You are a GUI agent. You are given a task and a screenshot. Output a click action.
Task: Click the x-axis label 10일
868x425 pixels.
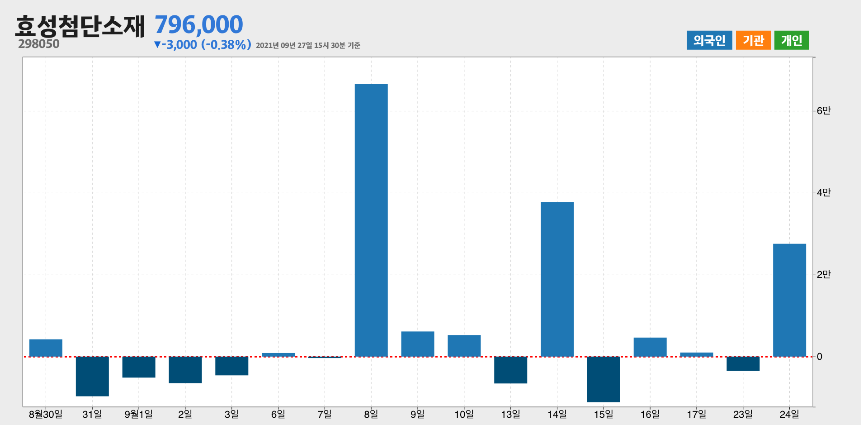(464, 414)
